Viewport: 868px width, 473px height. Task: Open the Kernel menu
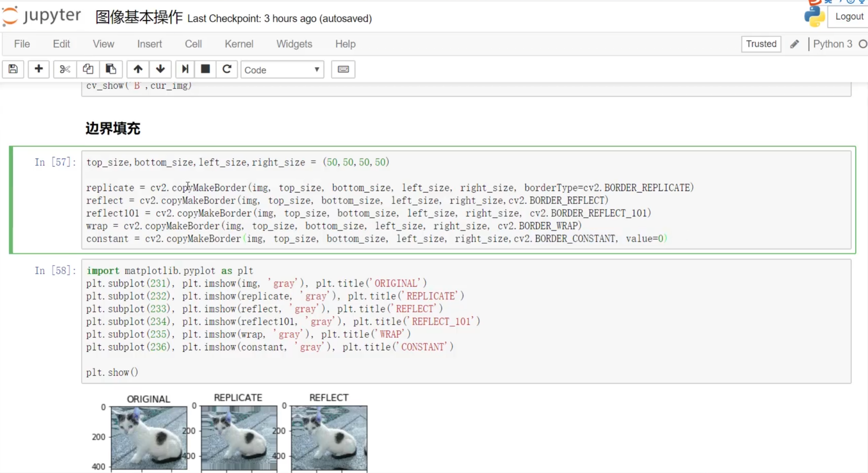click(x=239, y=44)
